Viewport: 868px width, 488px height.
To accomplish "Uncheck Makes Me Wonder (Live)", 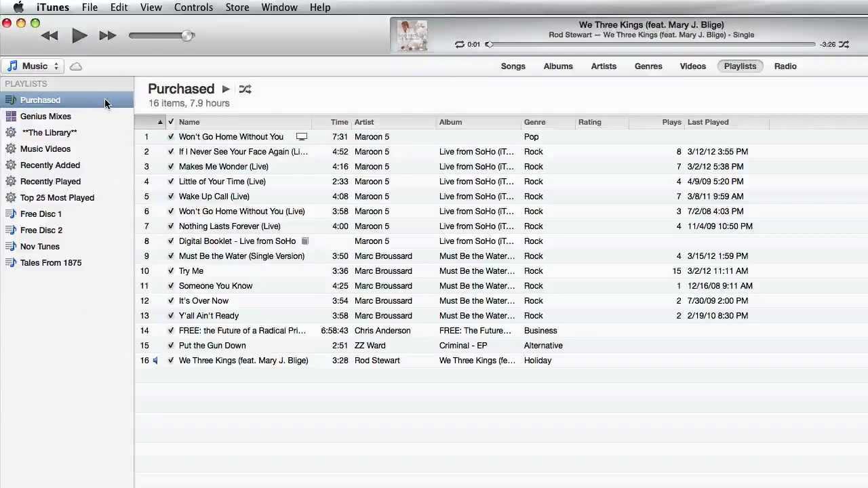I will pos(171,167).
